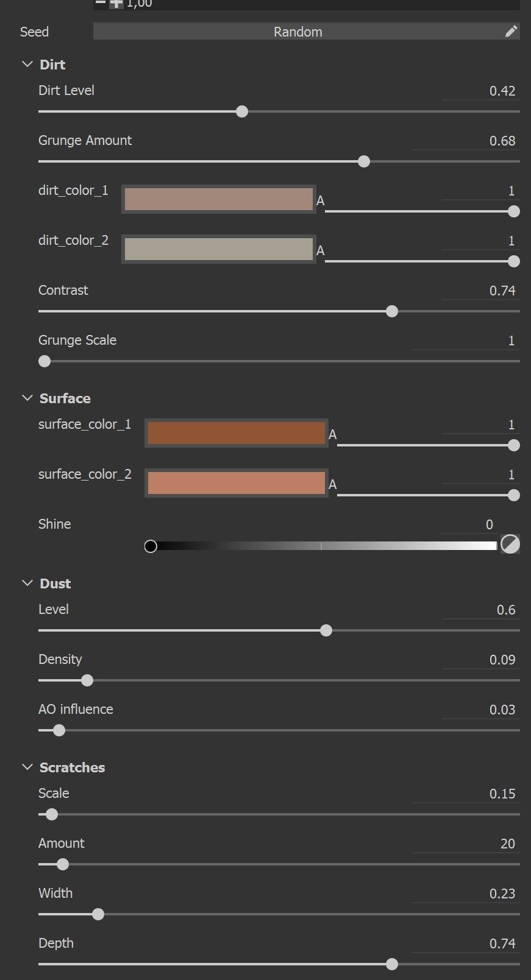Open the surface_color_1 brown swatch

(236, 433)
